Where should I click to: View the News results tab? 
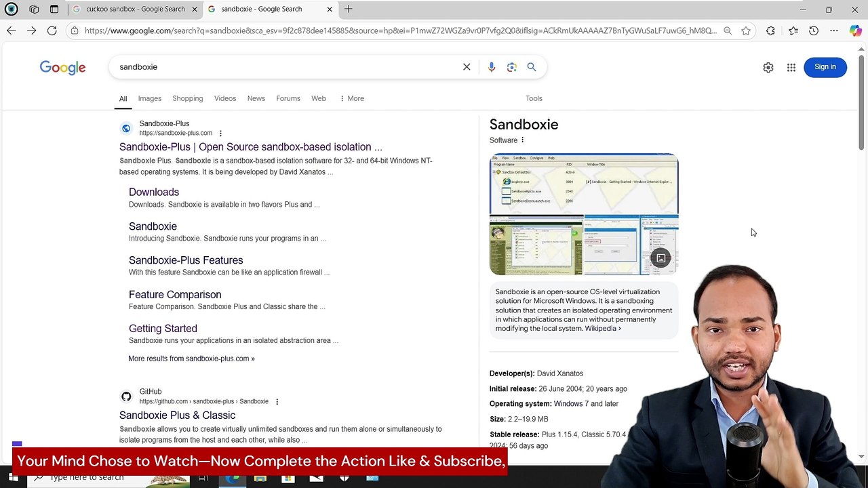click(x=256, y=98)
